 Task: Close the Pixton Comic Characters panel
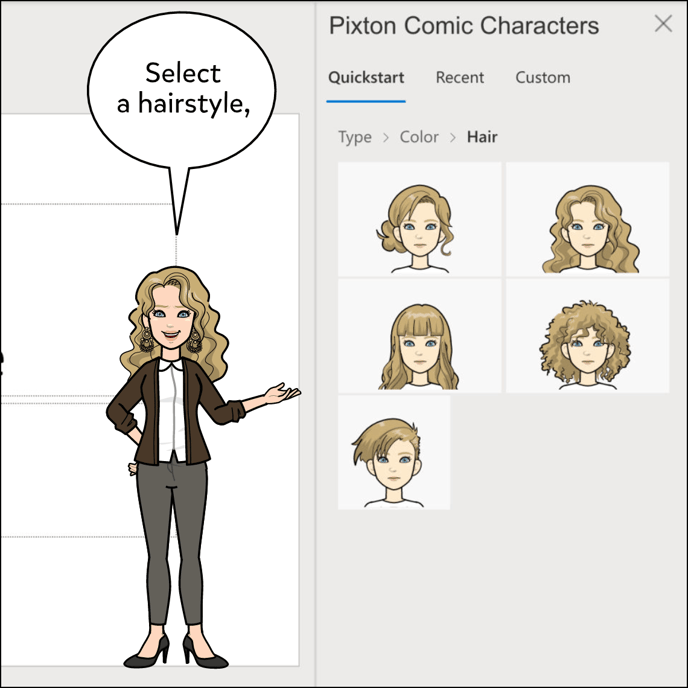tap(663, 24)
